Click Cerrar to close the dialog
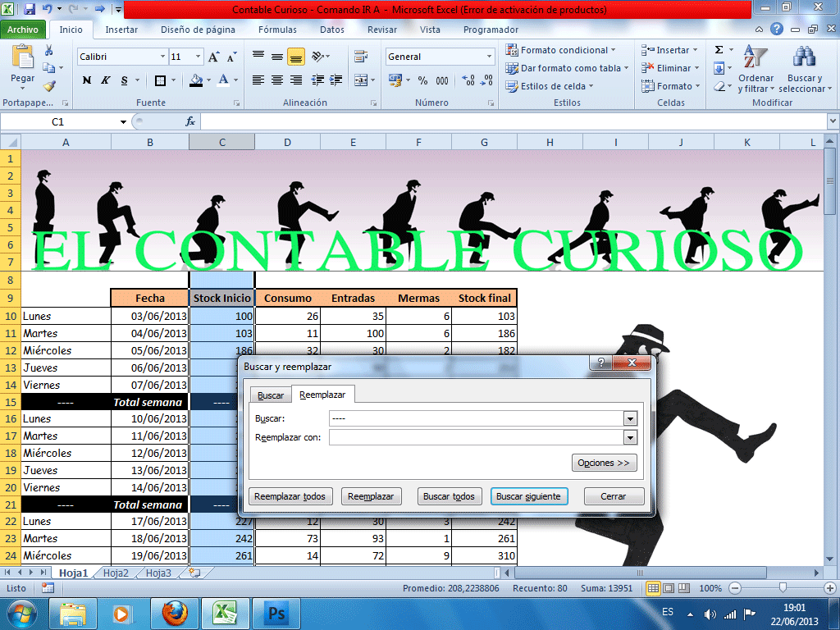This screenshot has width=840, height=630. pyautogui.click(x=614, y=496)
